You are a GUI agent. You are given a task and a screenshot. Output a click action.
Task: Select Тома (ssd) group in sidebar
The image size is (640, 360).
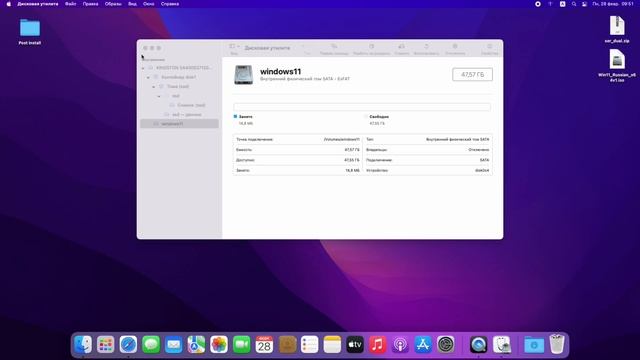tap(180, 87)
